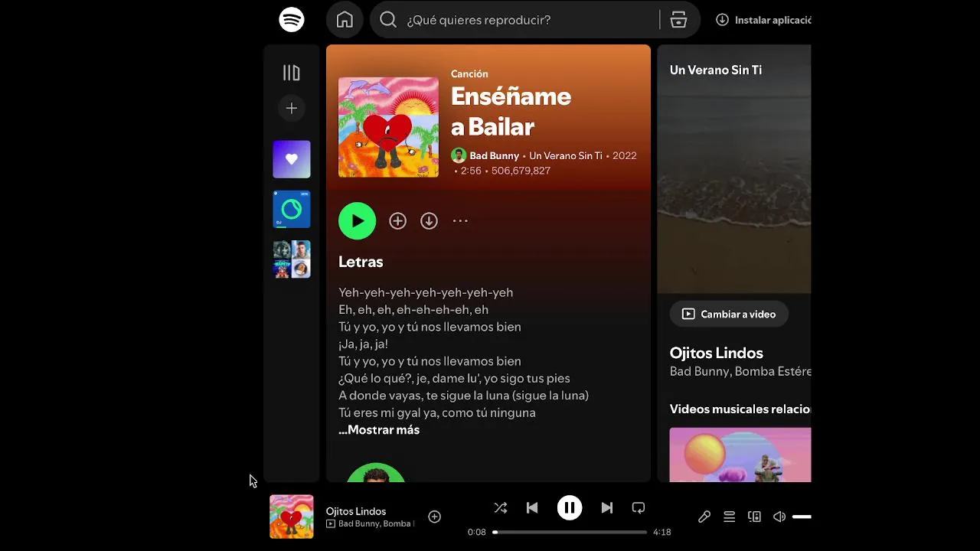
Task: Open the DJ playlist in sidebar
Action: point(292,210)
